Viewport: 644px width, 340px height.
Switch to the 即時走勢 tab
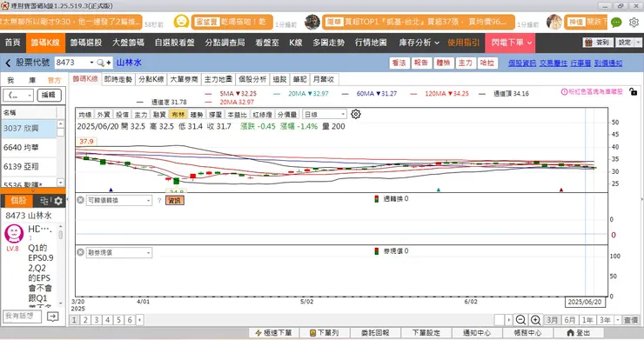[118, 79]
